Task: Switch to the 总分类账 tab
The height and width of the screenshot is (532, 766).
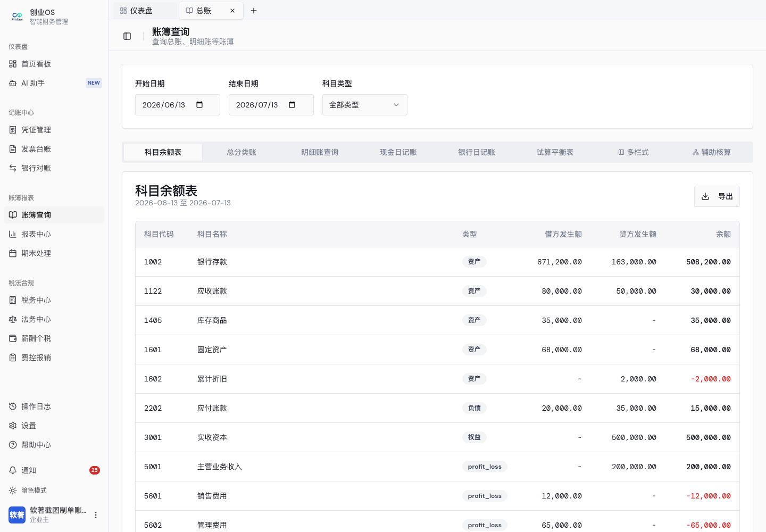Action: (x=242, y=152)
